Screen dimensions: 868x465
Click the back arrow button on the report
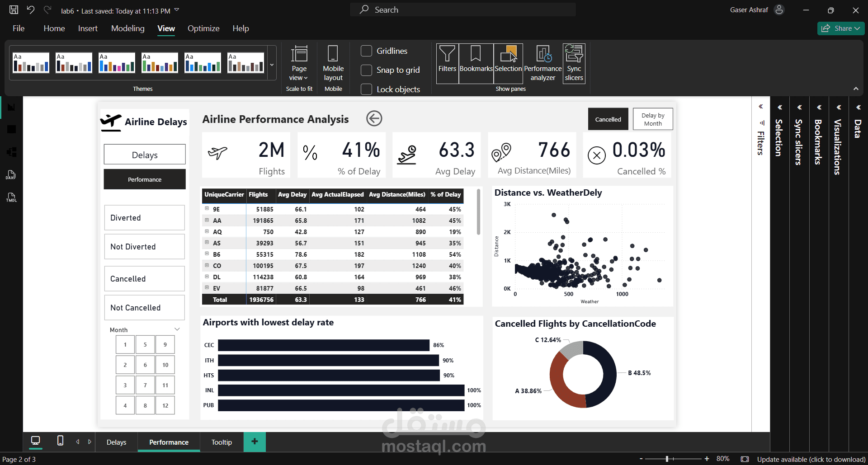(374, 118)
